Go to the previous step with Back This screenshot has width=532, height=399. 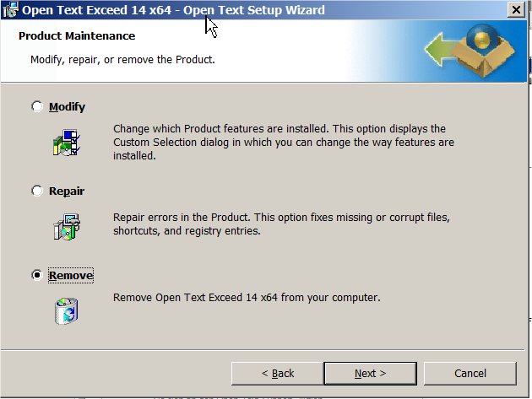[x=277, y=373]
